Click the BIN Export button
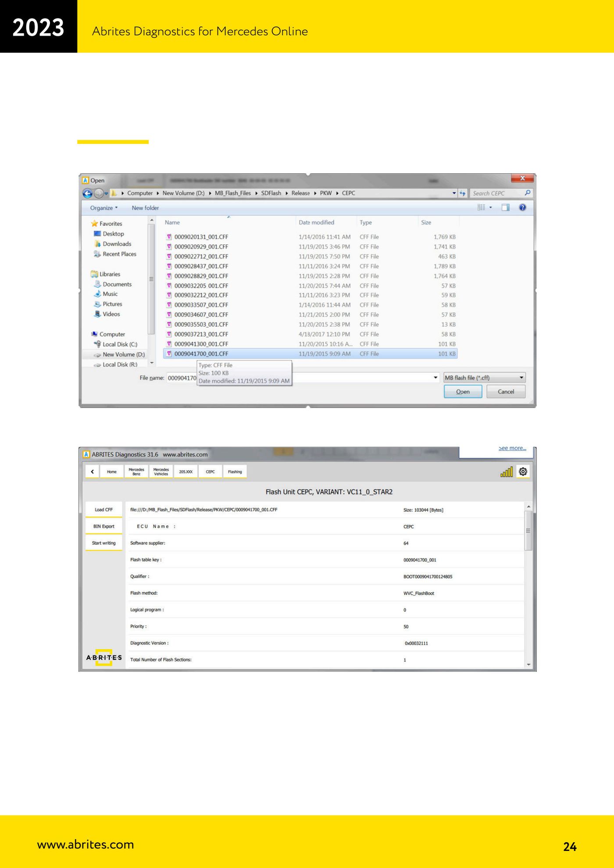 tap(104, 526)
